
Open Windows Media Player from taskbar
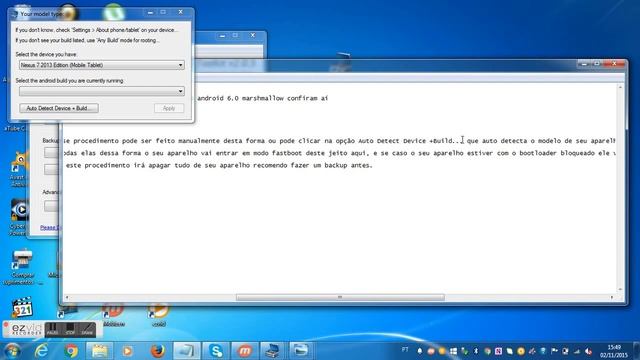[128, 351]
